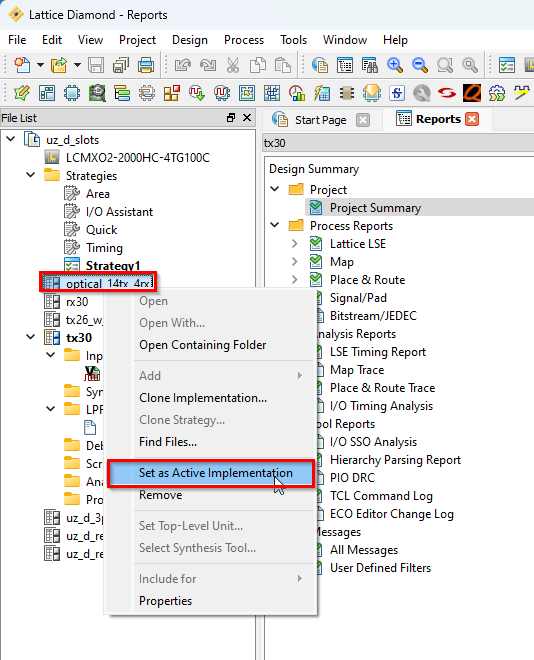Click the Open project toolbar icon
This screenshot has height=660, width=534.
pyautogui.click(x=59, y=65)
